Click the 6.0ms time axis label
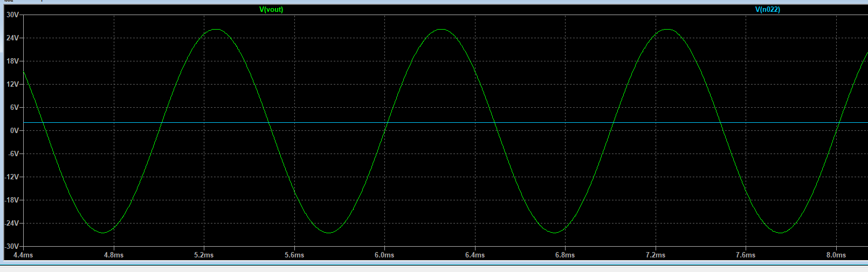Image resolution: width=868 pixels, height=272 pixels. (384, 255)
